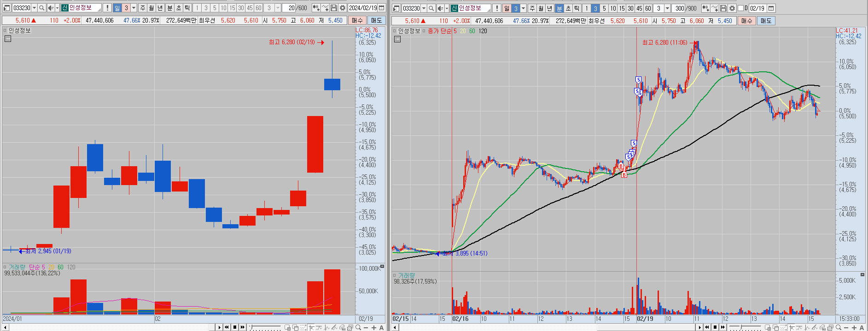
Task: Select the 30-minute interval in right chart
Action: [631, 8]
